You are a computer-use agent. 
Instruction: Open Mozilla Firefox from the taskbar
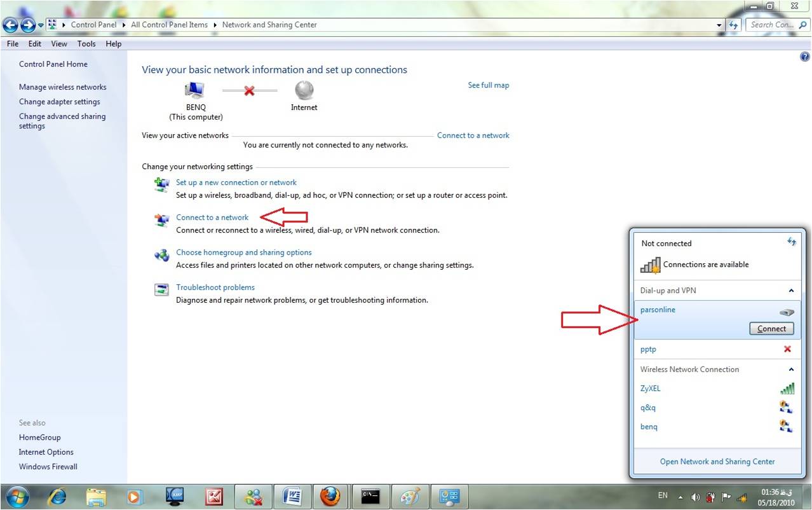pos(330,496)
